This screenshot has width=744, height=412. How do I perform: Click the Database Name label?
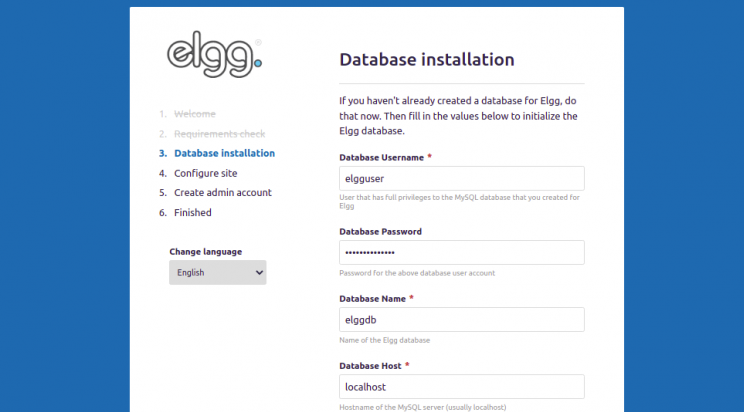click(372, 298)
